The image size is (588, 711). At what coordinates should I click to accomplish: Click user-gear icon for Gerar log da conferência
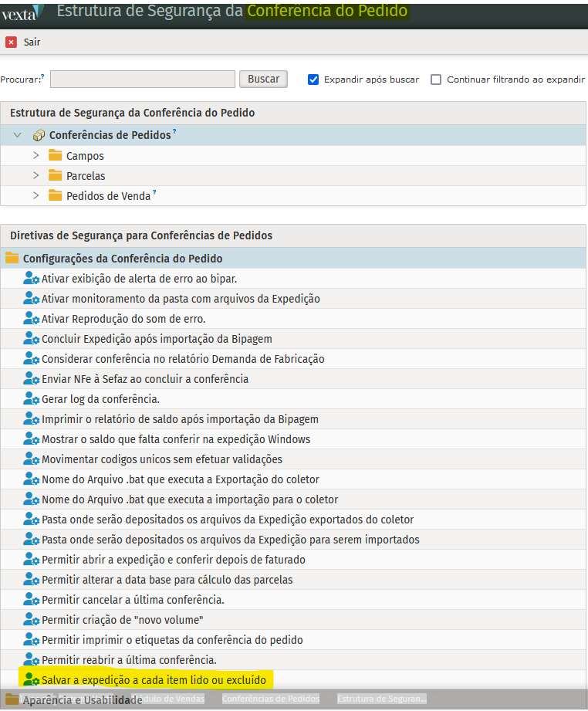click(31, 399)
